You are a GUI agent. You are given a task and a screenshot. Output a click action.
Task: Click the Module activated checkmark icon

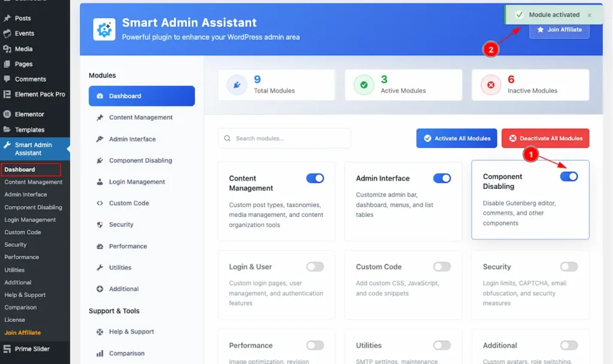pyautogui.click(x=519, y=15)
